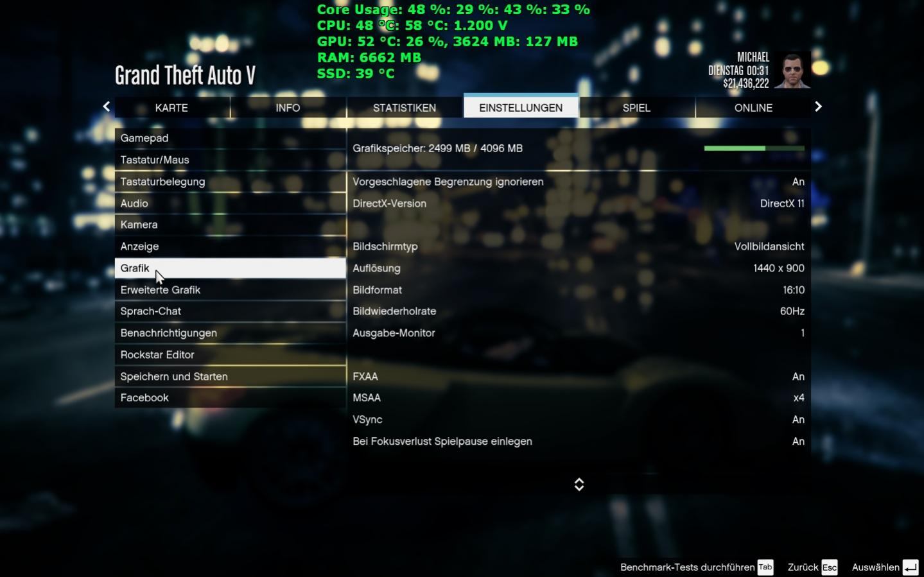Change the Bildwiederholrate setting

coord(579,311)
